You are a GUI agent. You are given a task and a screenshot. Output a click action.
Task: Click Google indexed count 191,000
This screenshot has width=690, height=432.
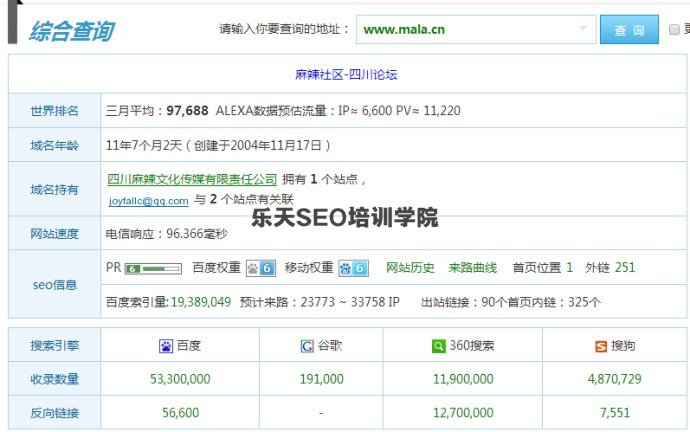click(321, 379)
